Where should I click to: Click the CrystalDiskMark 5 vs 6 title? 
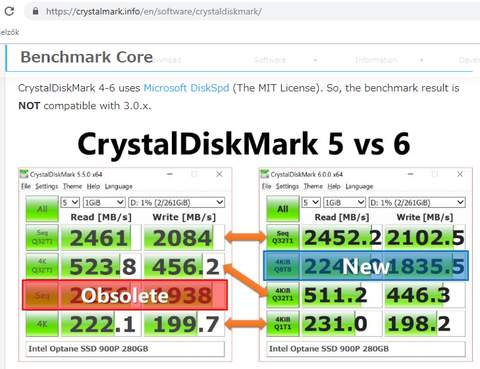[244, 144]
